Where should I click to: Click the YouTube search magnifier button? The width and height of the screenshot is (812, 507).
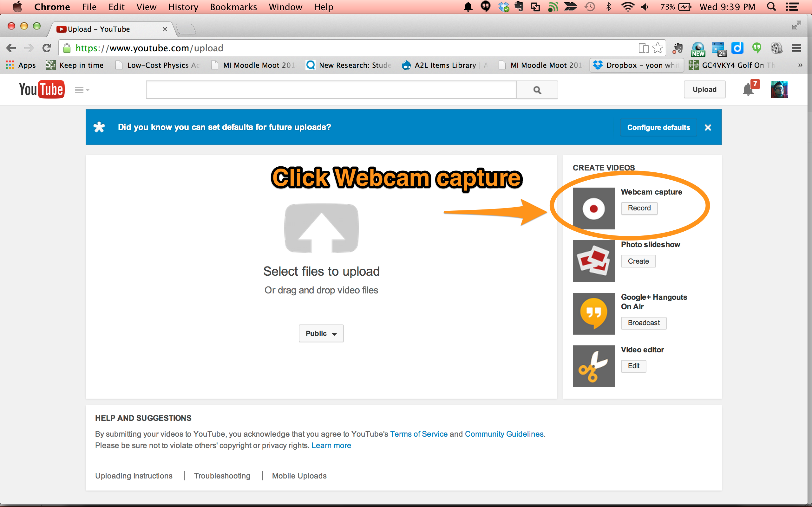537,90
